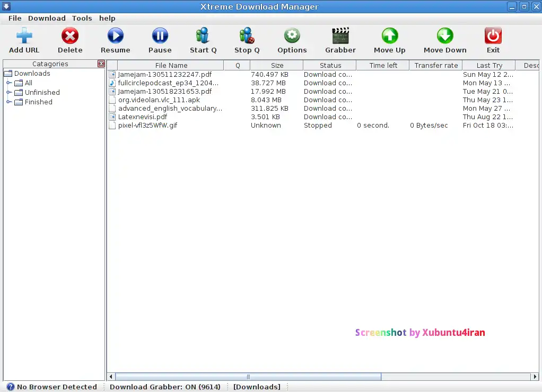Click the file icon of Latexnevisi.pdf
This screenshot has height=392, width=542.
[x=112, y=117]
